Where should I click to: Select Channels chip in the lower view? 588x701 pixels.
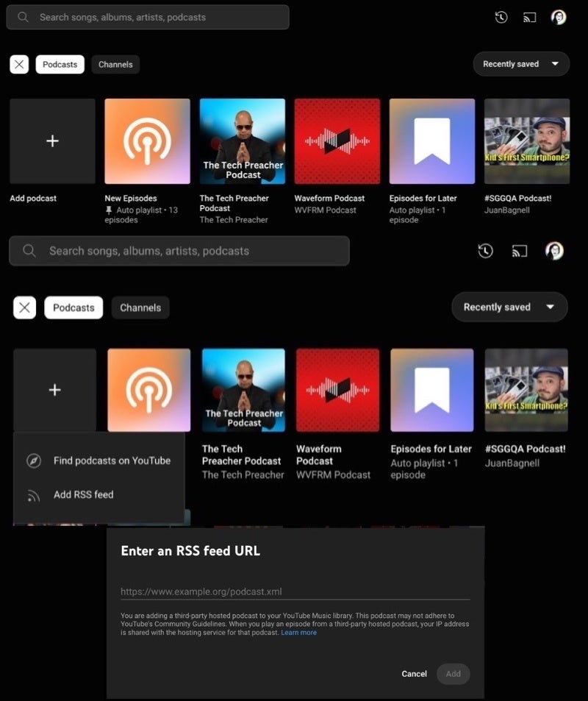click(140, 307)
